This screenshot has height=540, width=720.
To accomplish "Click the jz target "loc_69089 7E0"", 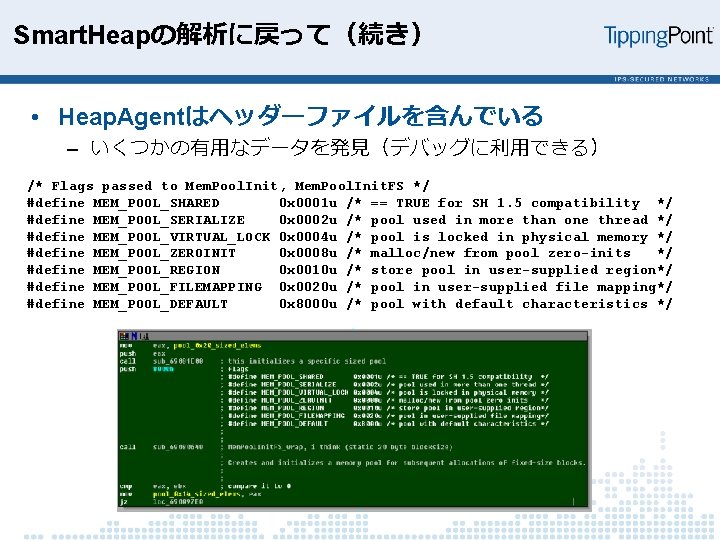I will (178, 502).
